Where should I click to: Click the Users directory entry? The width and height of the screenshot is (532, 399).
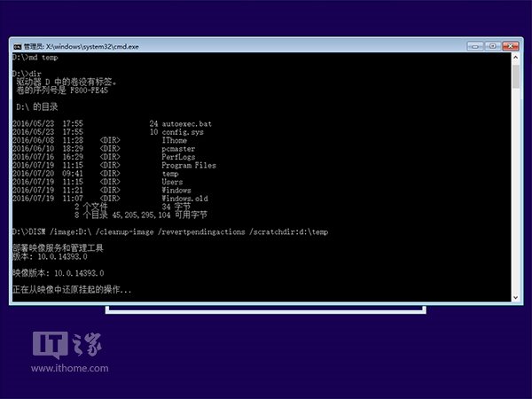pyautogui.click(x=172, y=182)
